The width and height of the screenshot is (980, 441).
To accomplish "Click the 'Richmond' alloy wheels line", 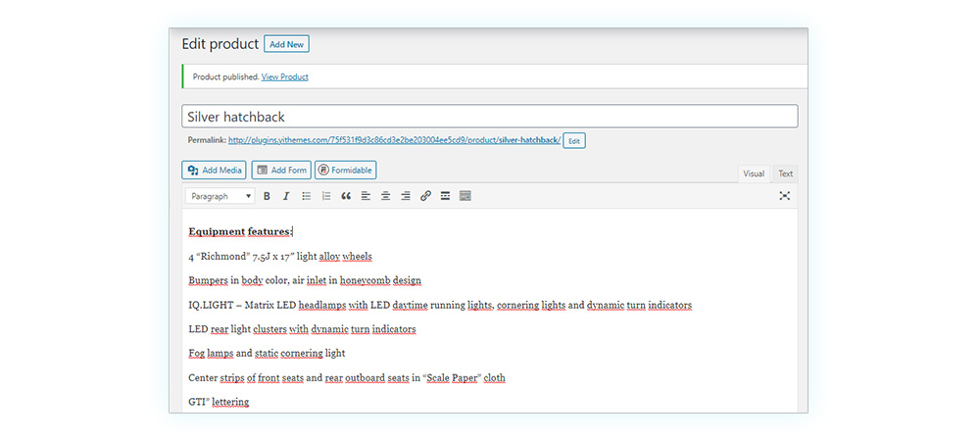I will click(280, 256).
